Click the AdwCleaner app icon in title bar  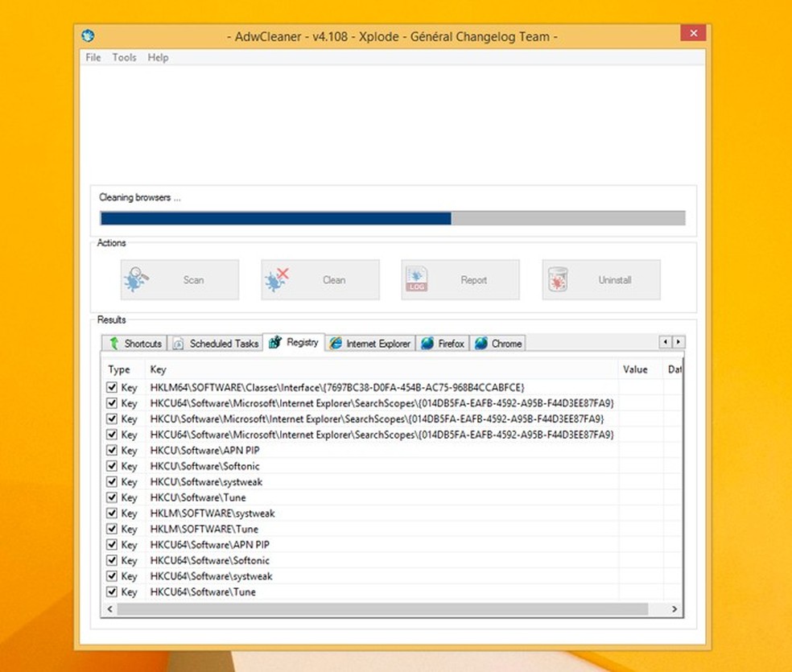click(x=88, y=36)
